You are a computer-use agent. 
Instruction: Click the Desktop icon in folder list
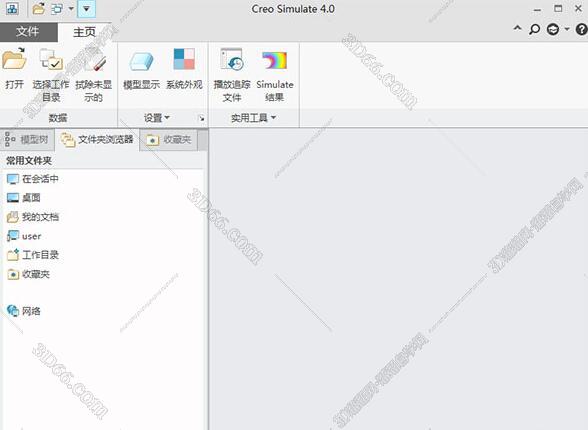(x=13, y=198)
